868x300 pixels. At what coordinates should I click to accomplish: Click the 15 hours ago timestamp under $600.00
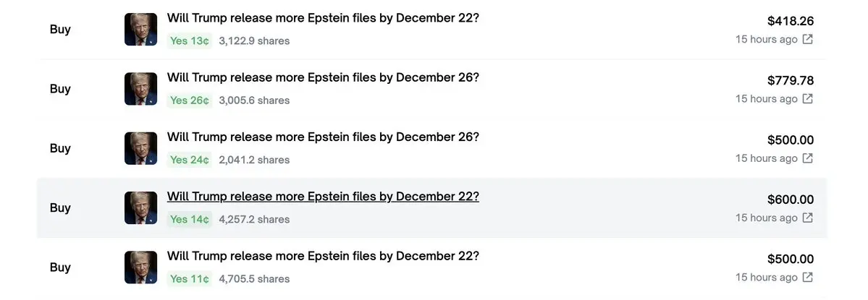[766, 218]
